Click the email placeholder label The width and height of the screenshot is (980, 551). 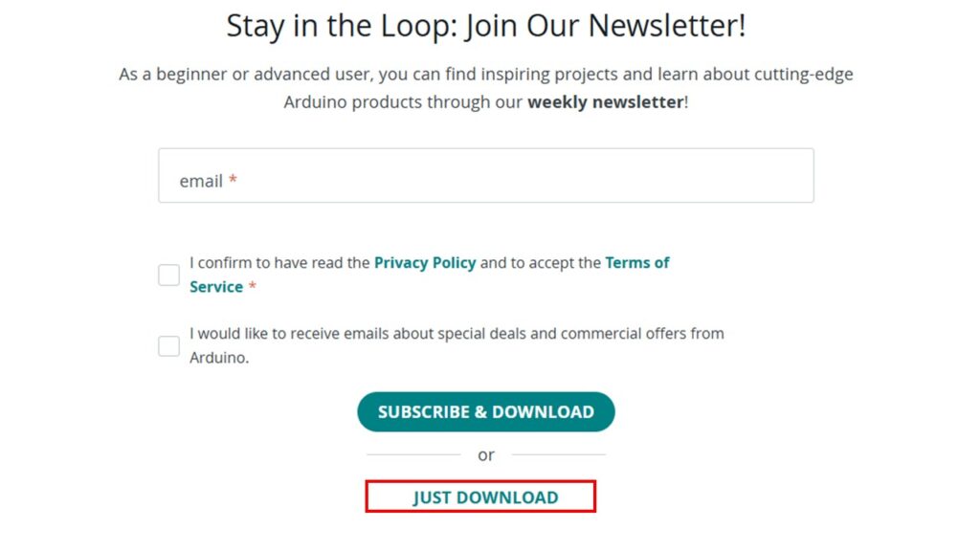[201, 181]
